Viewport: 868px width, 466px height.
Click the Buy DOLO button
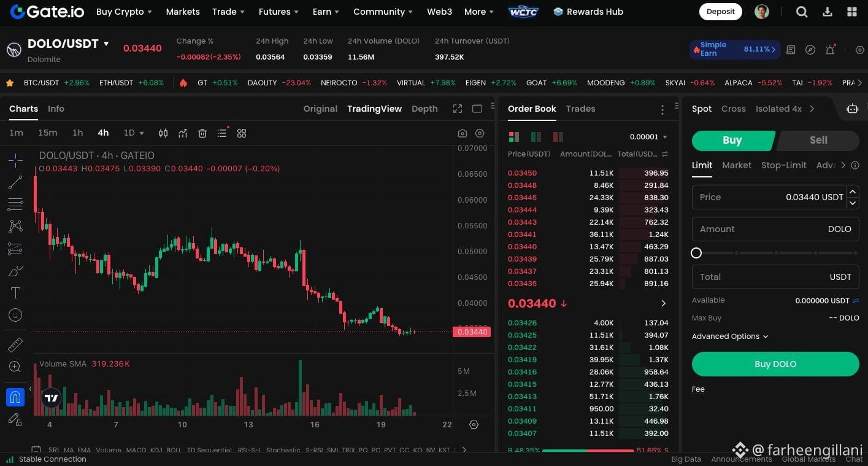775,364
